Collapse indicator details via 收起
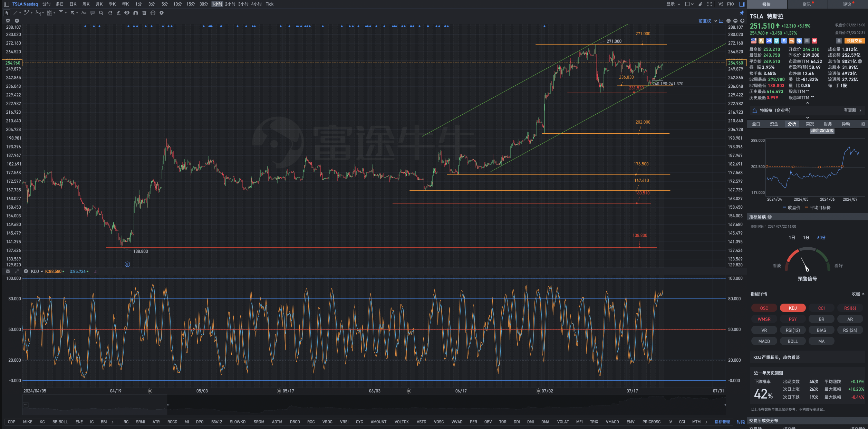This screenshot has width=868, height=429. point(858,294)
